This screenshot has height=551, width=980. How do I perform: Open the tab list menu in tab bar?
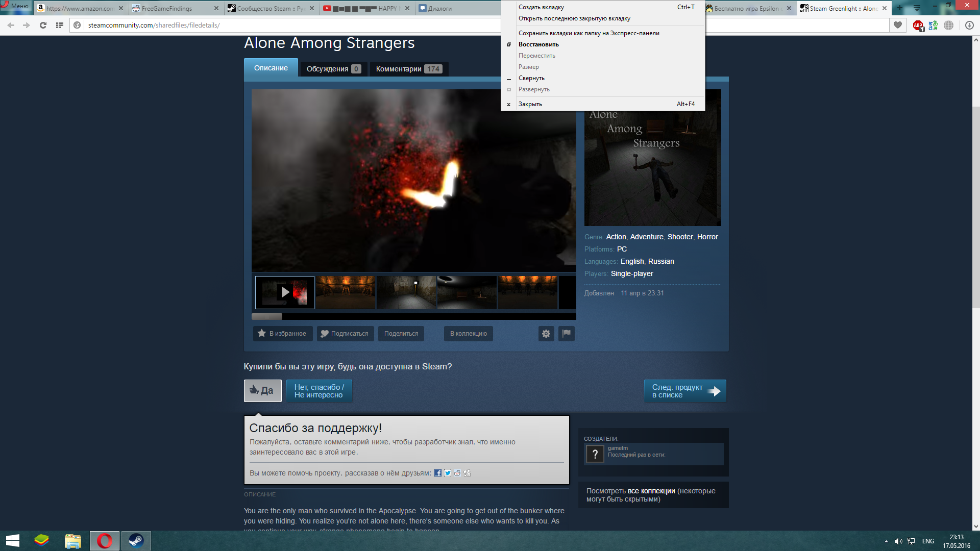[x=917, y=8]
